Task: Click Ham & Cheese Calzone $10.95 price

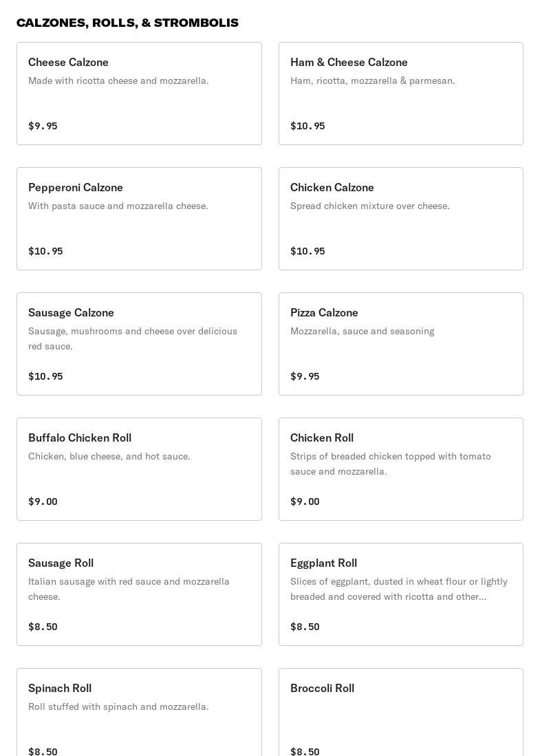Action: coord(307,126)
